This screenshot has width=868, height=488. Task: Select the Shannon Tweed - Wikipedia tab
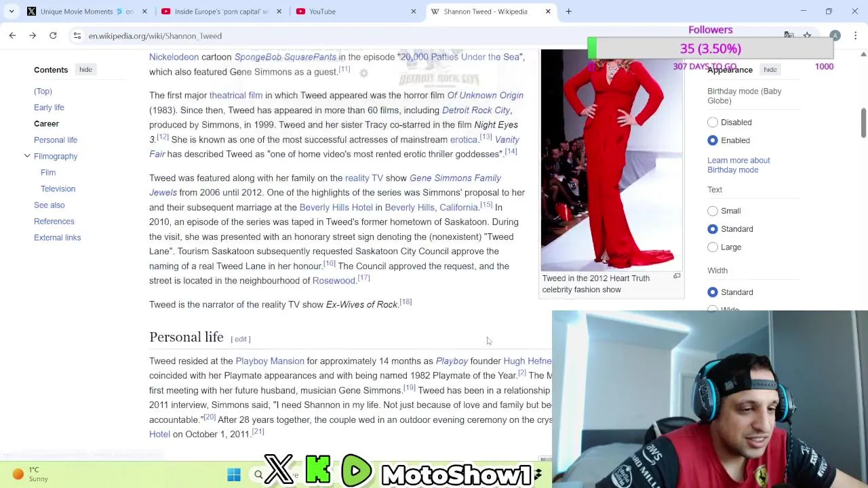point(490,12)
